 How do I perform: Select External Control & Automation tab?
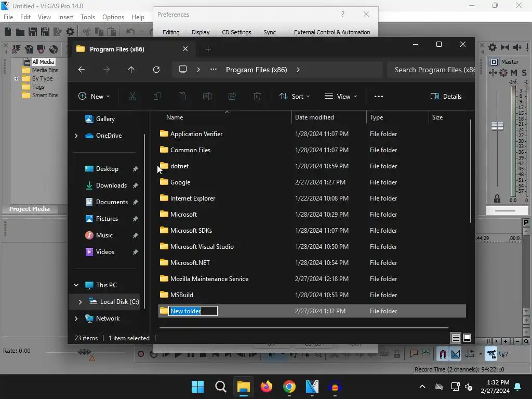[332, 32]
